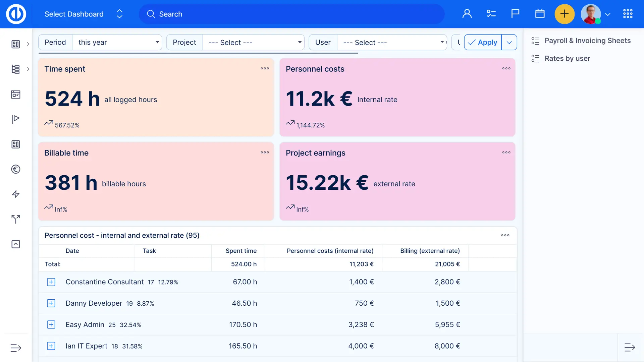The width and height of the screenshot is (644, 362).
Task: Expand the Danny Developer row
Action: coord(51,303)
